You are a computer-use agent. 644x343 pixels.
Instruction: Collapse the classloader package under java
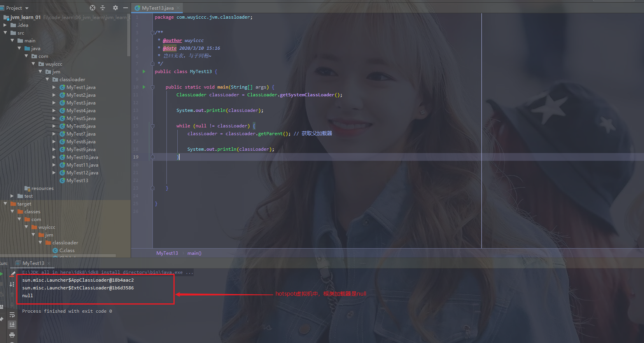tap(47, 79)
